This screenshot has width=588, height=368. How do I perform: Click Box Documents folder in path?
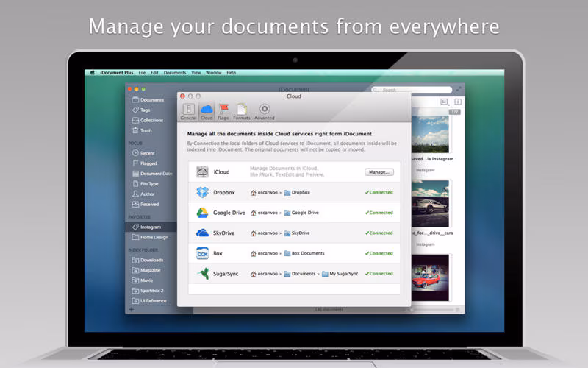click(x=304, y=253)
